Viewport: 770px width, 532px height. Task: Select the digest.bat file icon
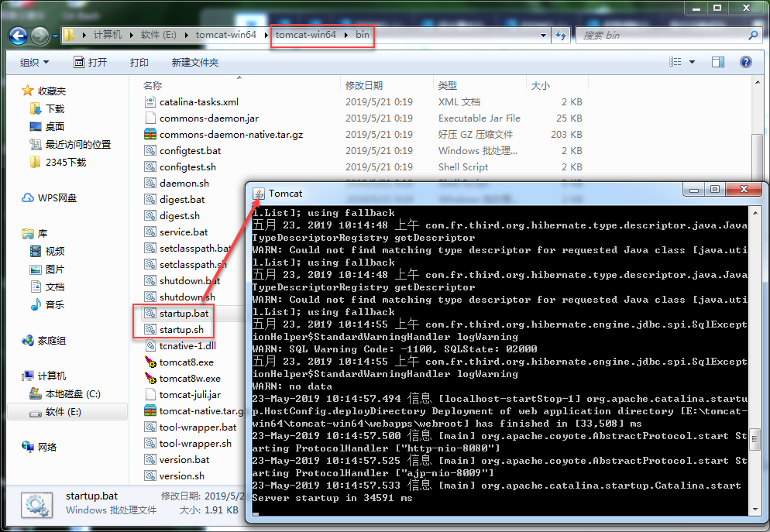(150, 199)
